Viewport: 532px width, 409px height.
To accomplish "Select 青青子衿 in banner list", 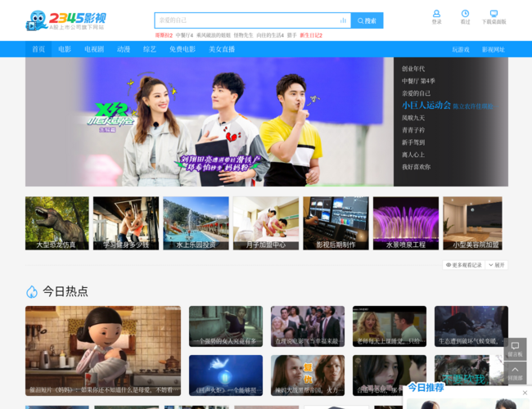I will coord(413,130).
